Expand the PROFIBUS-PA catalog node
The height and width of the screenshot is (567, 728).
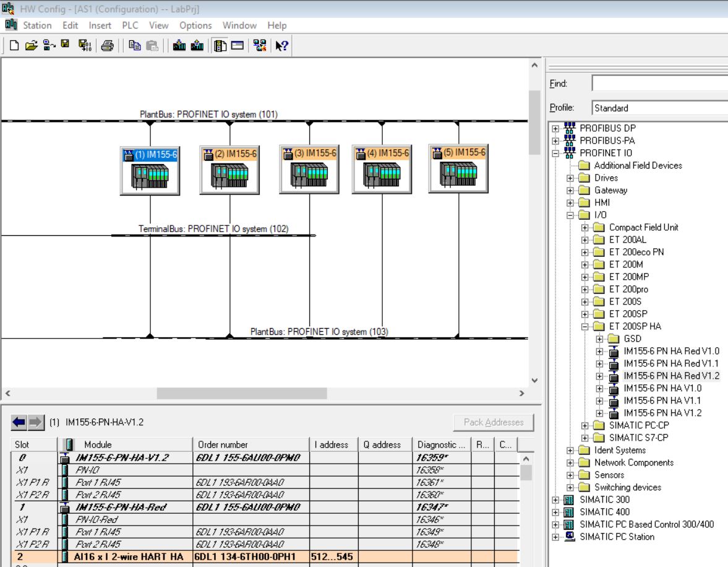coord(555,141)
